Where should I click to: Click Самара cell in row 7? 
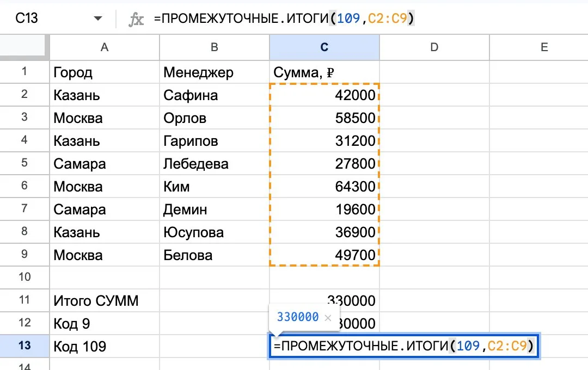pyautogui.click(x=105, y=209)
